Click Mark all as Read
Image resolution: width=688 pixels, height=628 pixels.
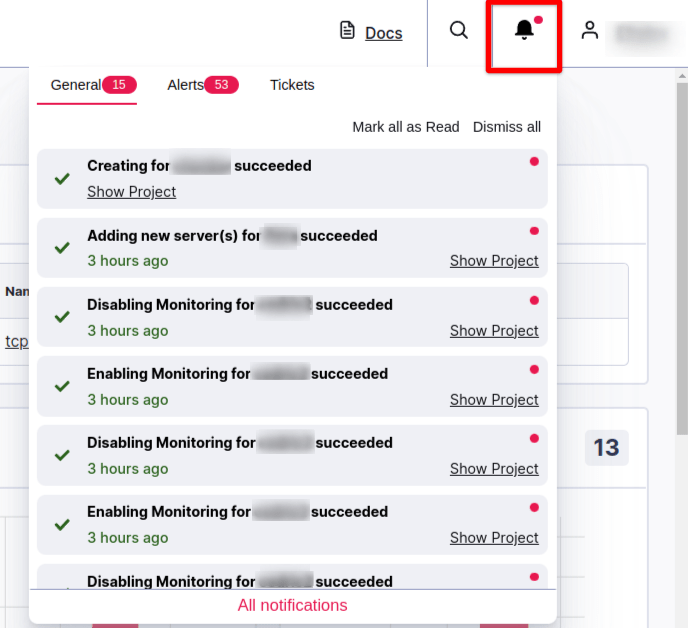coord(405,127)
